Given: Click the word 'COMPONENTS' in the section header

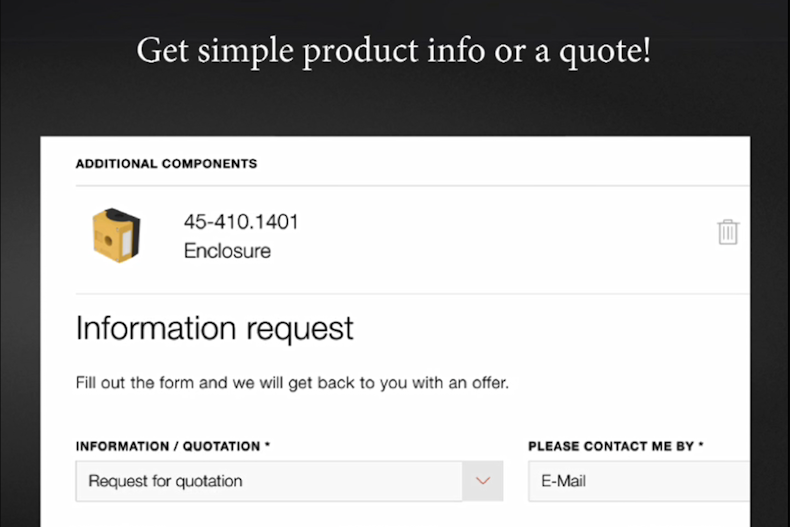Looking at the screenshot, I should pyautogui.click(x=209, y=163).
